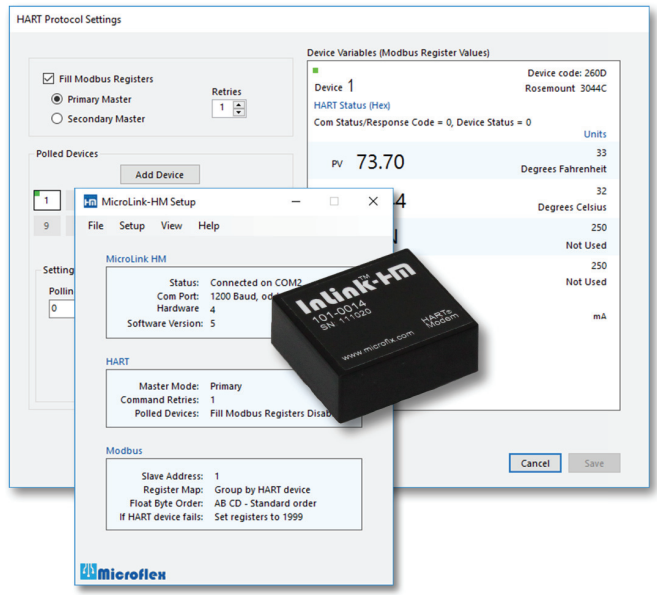The image size is (657, 595).
Task: Open the Setup menu
Action: pos(132,226)
